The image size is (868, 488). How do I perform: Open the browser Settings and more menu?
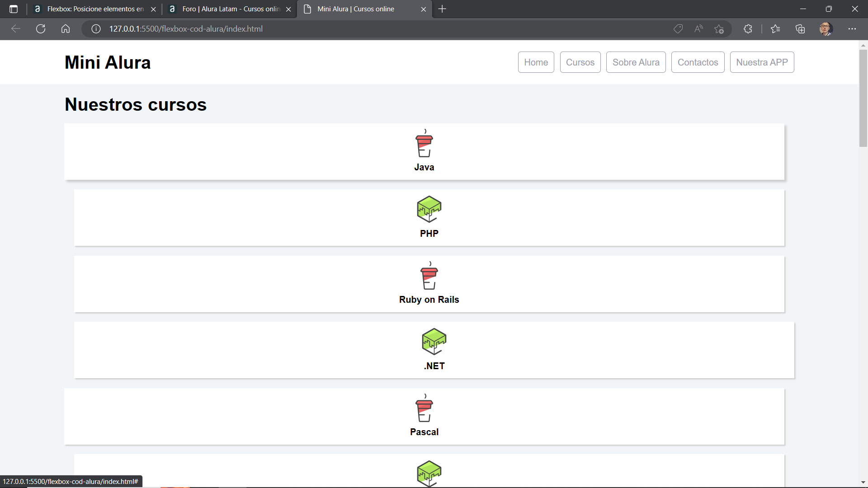click(x=852, y=29)
